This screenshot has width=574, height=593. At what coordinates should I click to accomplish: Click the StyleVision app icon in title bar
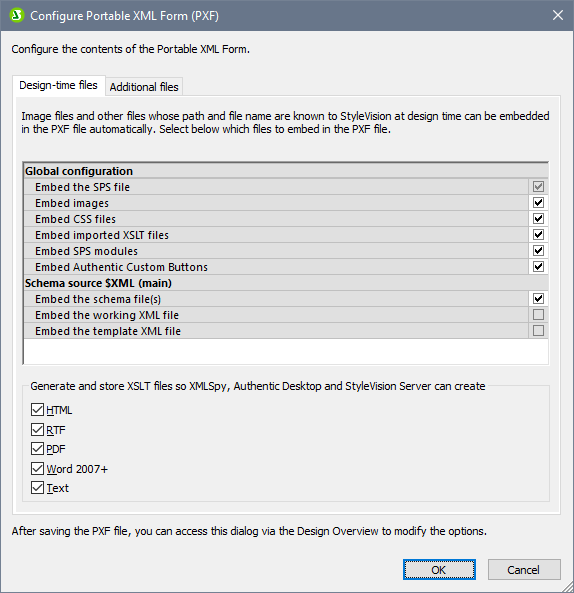click(x=17, y=16)
